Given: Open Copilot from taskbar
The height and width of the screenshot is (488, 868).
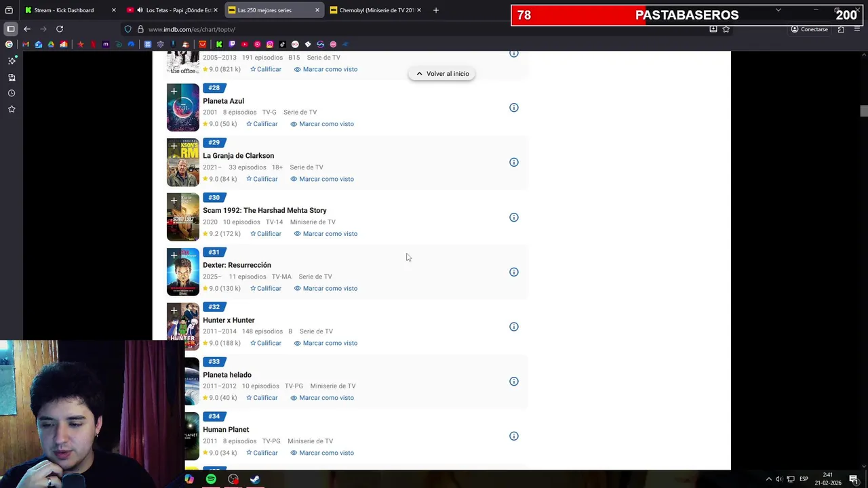Looking at the screenshot, I should [189, 479].
